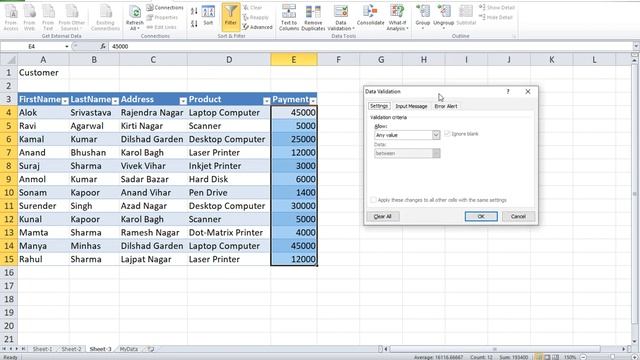Open the Advanced filter command
Screen dimensions: 640x360
pyautogui.click(x=258, y=27)
